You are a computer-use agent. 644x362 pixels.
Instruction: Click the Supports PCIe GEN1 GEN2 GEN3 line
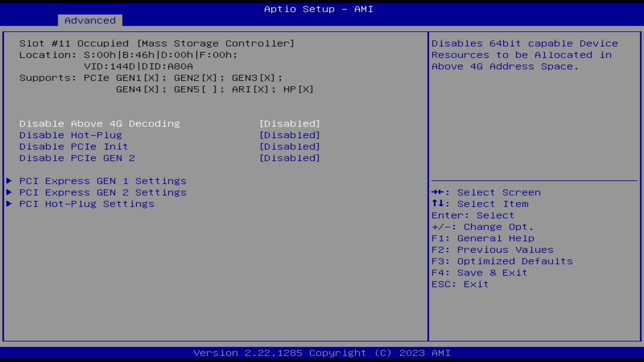(151, 78)
